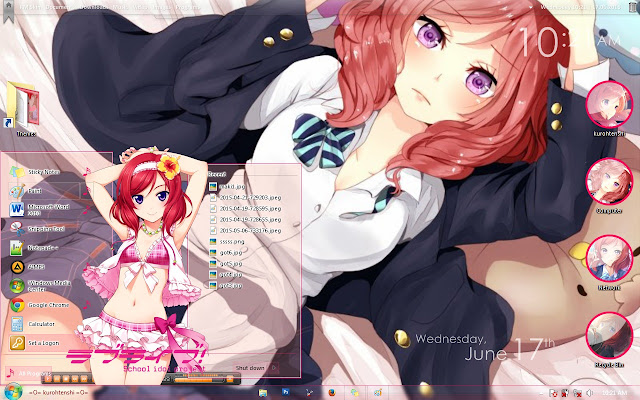Open the Recycle Bin circular desktop icon
Viewport: 640px width, 400px height.
(x=609, y=336)
